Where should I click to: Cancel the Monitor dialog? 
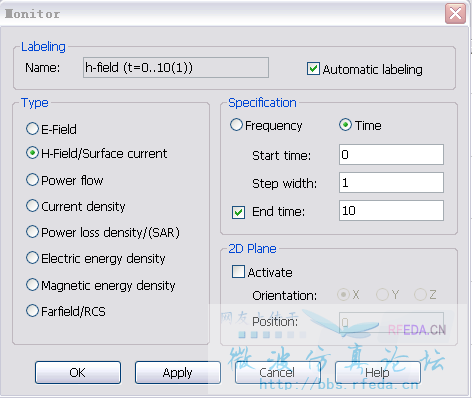278,373
